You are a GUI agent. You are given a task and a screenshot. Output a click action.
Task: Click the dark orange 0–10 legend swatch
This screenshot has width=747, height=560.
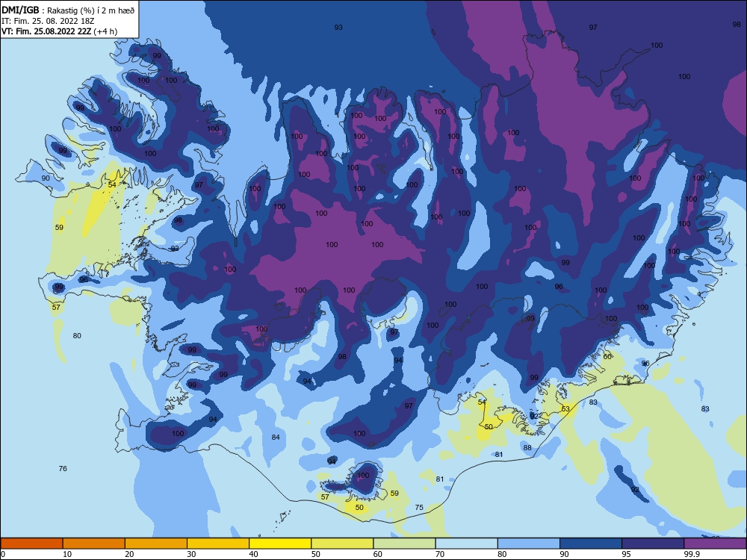click(31, 544)
